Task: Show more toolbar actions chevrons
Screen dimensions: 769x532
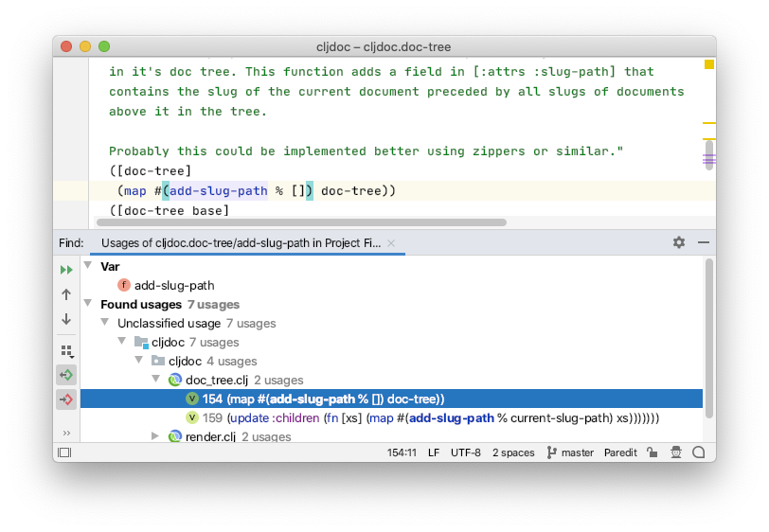Action: [x=66, y=433]
